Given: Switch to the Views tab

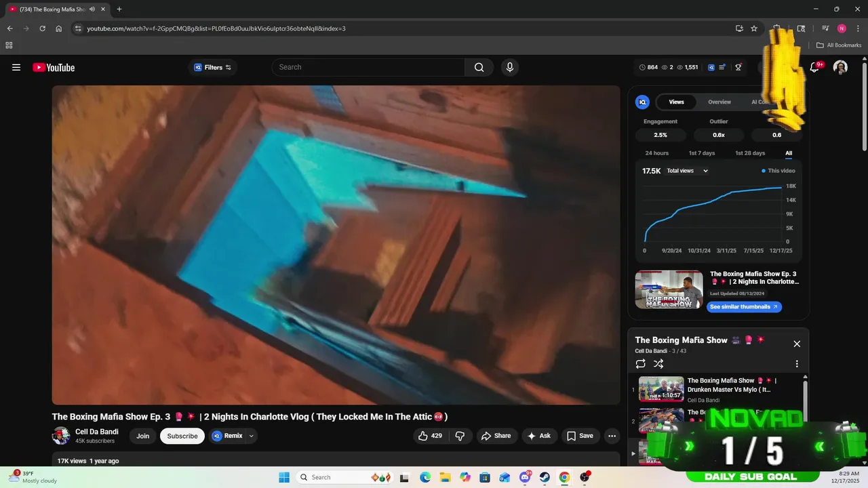Looking at the screenshot, I should click(x=677, y=102).
